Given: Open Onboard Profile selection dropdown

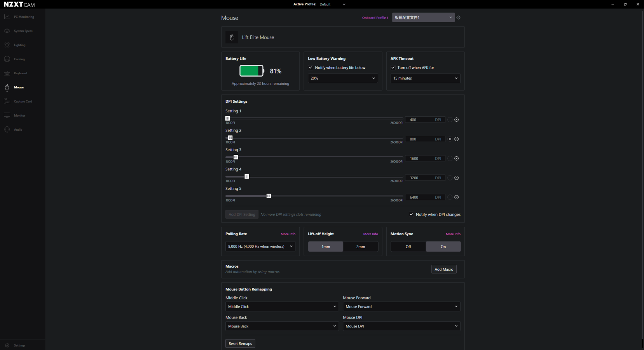Looking at the screenshot, I should pyautogui.click(x=423, y=17).
